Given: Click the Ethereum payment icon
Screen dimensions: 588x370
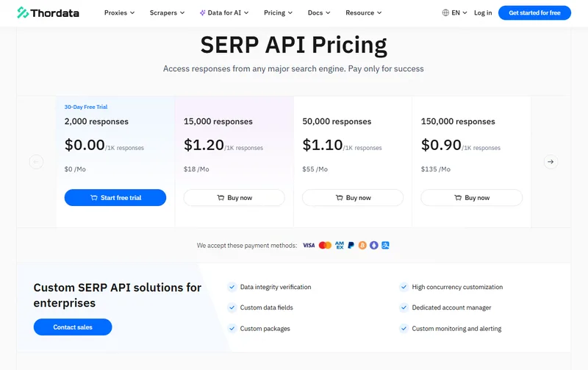Looking at the screenshot, I should (x=374, y=246).
